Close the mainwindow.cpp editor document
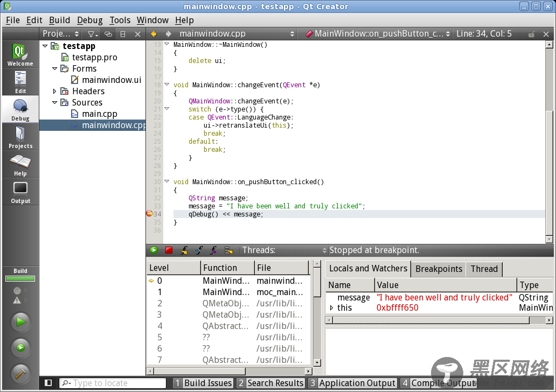Screen dimensions: 556x392 click(x=546, y=34)
